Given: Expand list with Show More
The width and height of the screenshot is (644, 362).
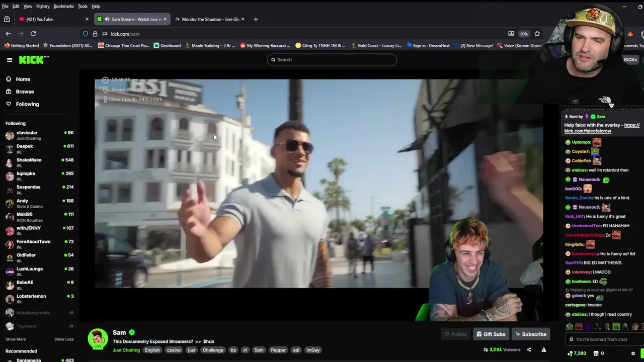Looking at the screenshot, I should (x=16, y=339).
